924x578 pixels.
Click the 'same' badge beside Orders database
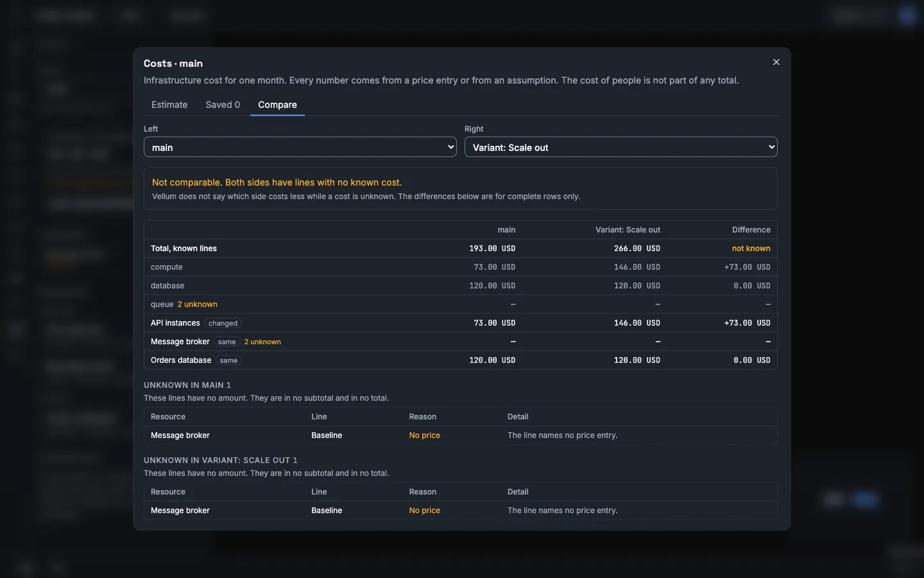point(228,360)
